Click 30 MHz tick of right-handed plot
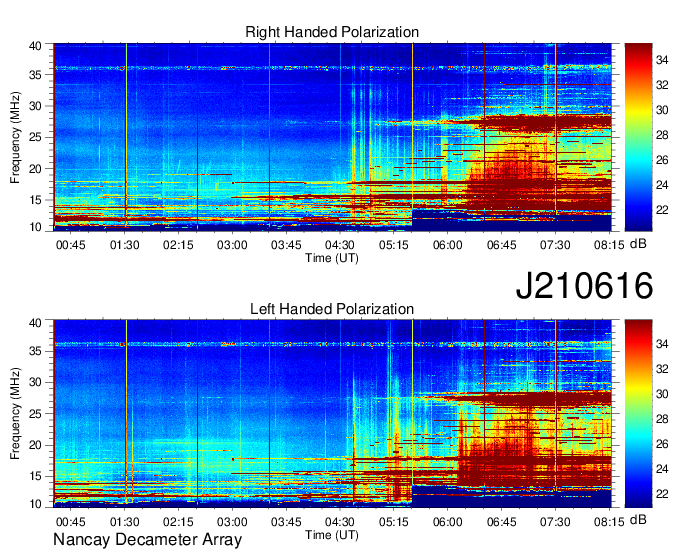The width and height of the screenshot is (680, 552). [x=35, y=106]
